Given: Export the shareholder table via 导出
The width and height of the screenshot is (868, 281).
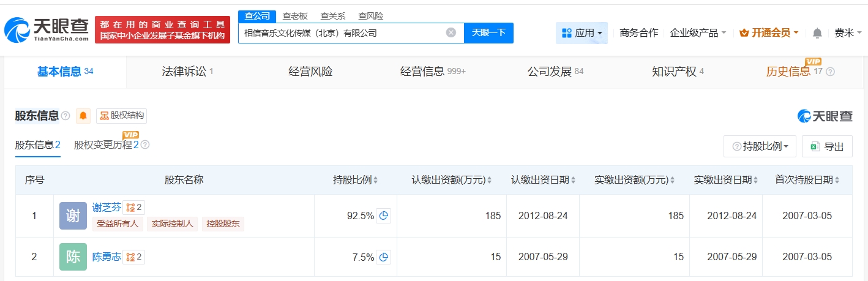Looking at the screenshot, I should click(x=827, y=146).
